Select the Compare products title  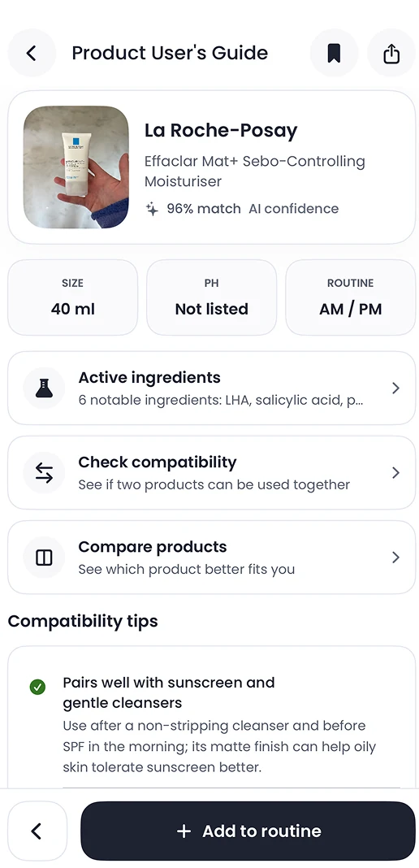(x=153, y=547)
